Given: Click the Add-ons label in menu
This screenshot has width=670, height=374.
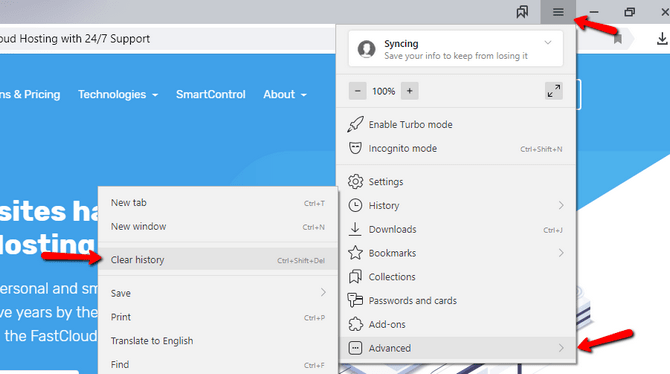Looking at the screenshot, I should [x=387, y=324].
